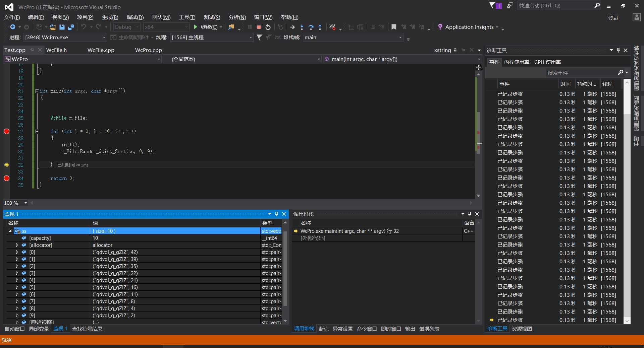644x348 pixels.
Task: Open a file with the folder icon
Action: [53, 27]
